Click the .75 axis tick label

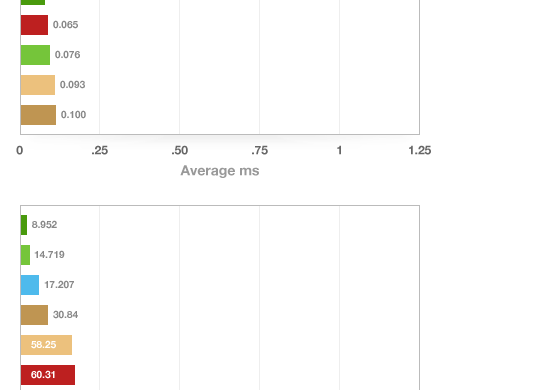pyautogui.click(x=259, y=150)
